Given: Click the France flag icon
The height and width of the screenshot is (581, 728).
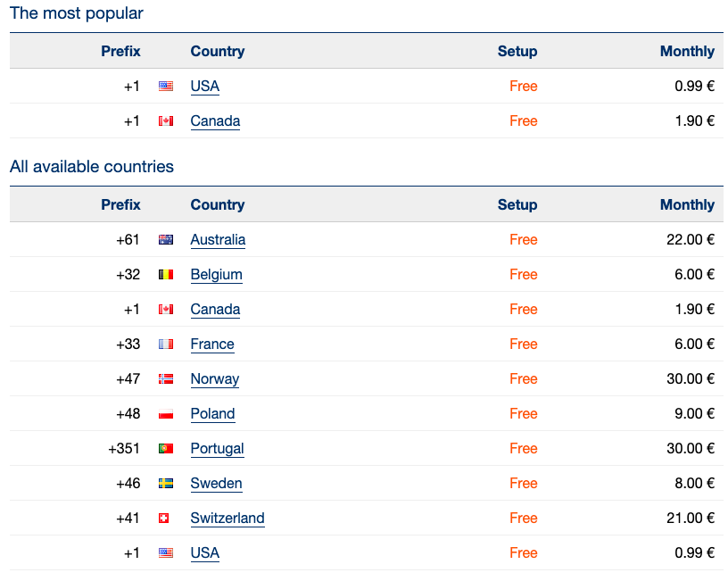Looking at the screenshot, I should click(166, 344).
